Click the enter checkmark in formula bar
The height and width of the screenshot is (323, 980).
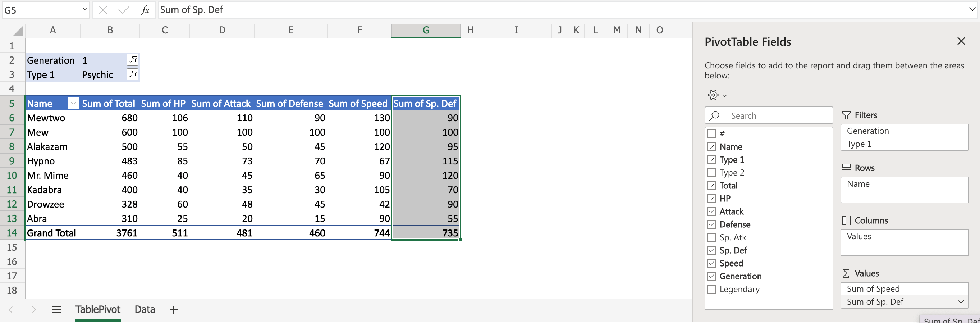pos(124,10)
